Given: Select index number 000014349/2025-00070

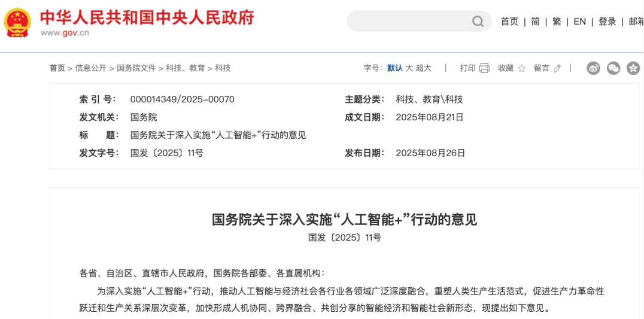Looking at the screenshot, I should (x=183, y=99).
